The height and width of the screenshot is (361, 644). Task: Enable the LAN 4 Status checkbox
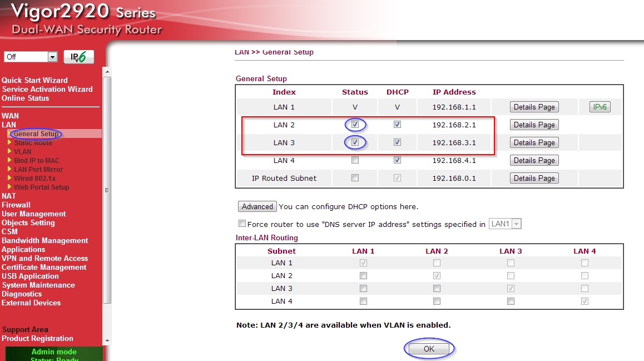click(355, 160)
